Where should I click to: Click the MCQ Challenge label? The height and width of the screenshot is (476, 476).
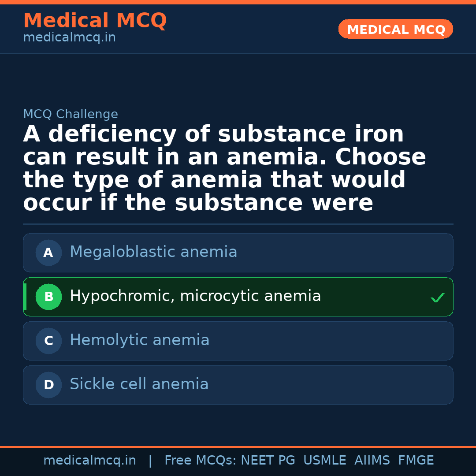pyautogui.click(x=71, y=115)
